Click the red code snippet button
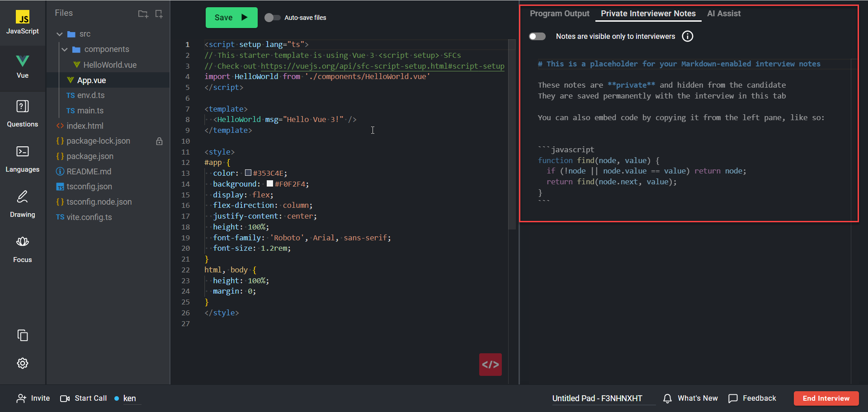Screen dimensions: 868x412 pos(490,365)
